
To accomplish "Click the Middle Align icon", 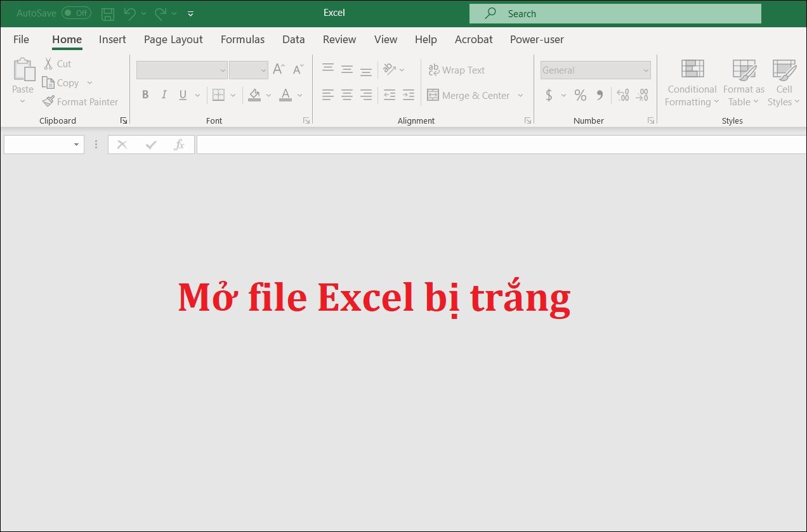I will click(347, 69).
